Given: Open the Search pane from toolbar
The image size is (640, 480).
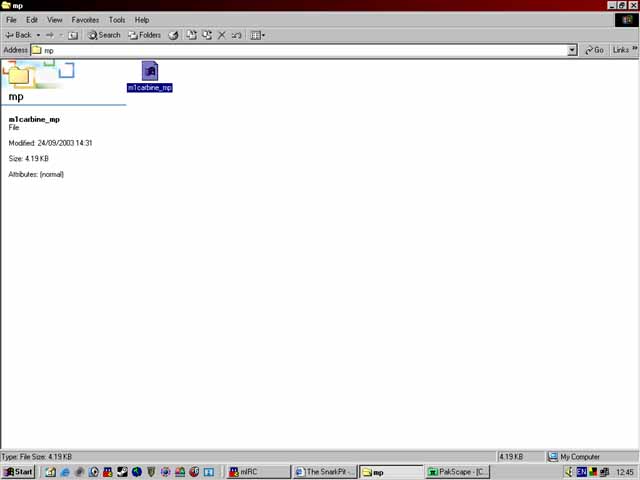Looking at the screenshot, I should (x=104, y=35).
